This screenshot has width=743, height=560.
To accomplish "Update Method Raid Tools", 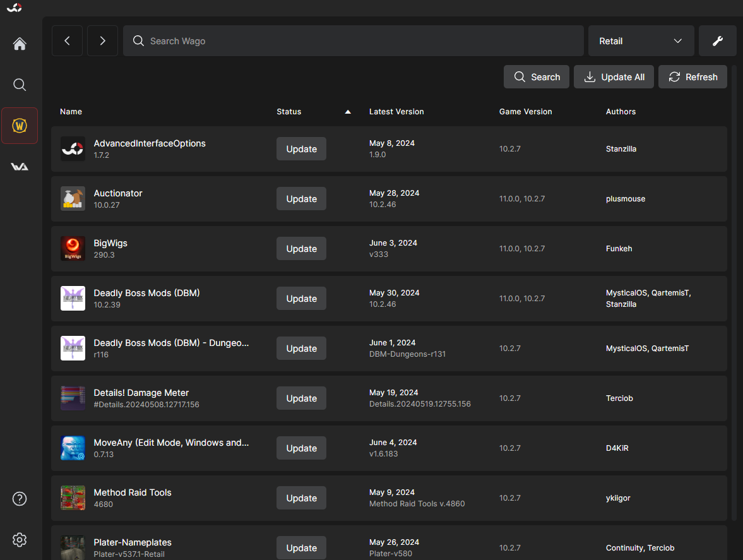I will 301,498.
